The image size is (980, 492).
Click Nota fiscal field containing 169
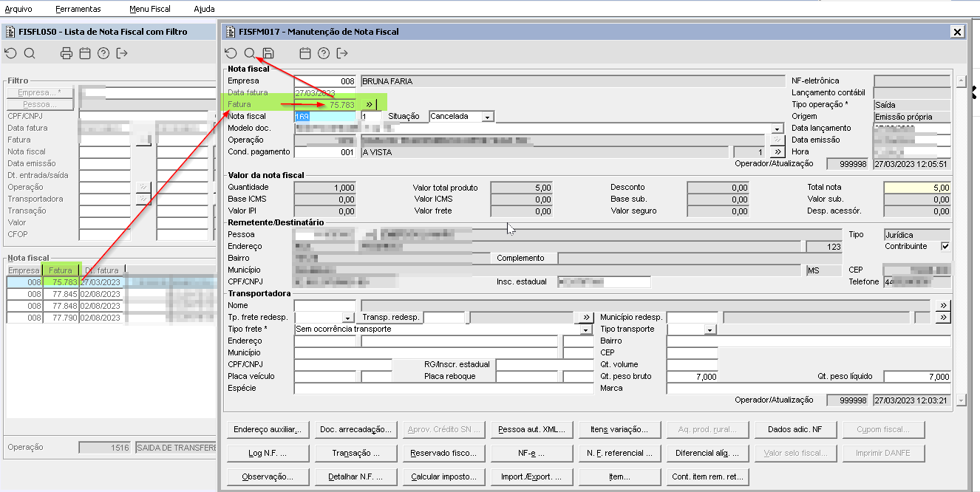(324, 117)
